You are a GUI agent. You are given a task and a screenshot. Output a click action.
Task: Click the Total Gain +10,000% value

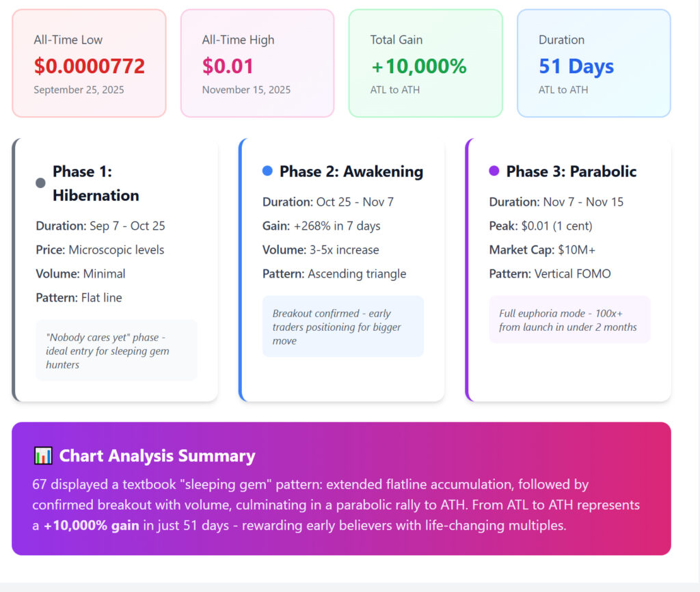[418, 66]
